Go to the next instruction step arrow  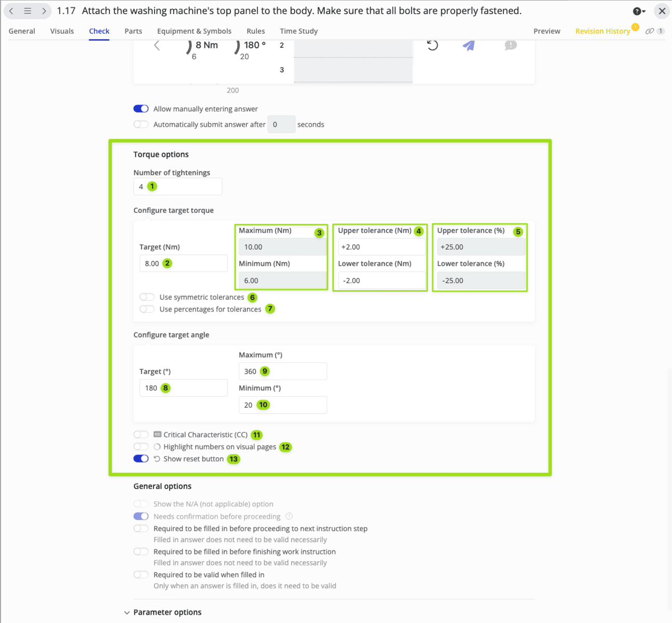point(44,11)
